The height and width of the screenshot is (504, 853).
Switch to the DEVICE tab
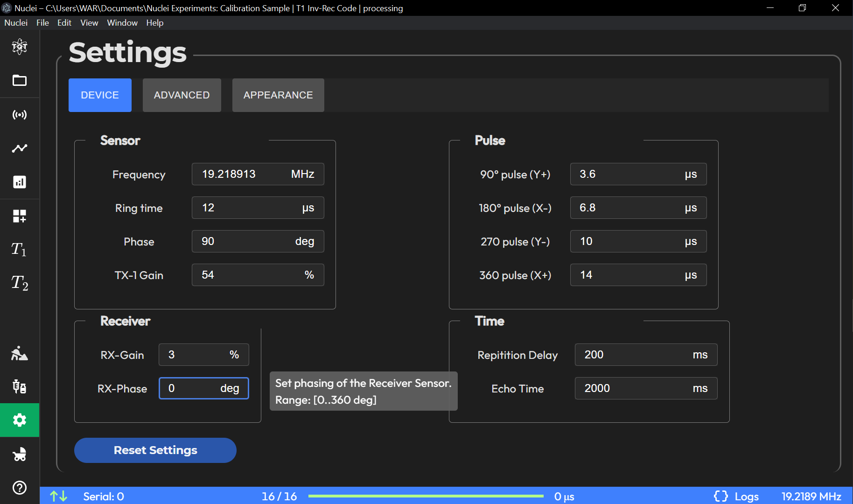(100, 95)
